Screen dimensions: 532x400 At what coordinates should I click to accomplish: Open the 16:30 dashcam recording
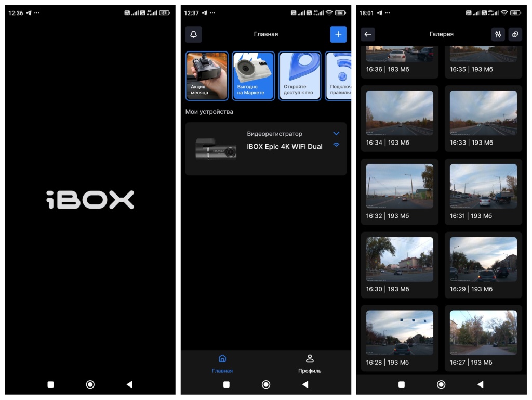point(399,260)
